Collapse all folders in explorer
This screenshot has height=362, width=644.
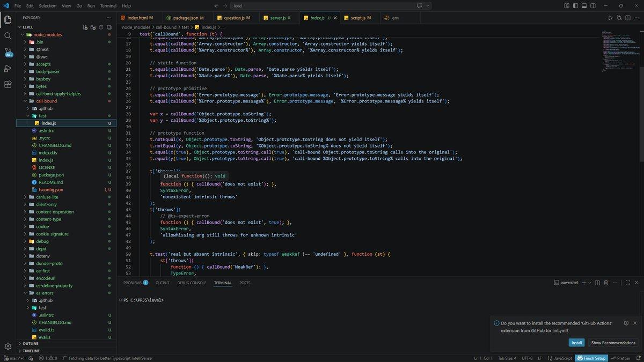pos(109,27)
